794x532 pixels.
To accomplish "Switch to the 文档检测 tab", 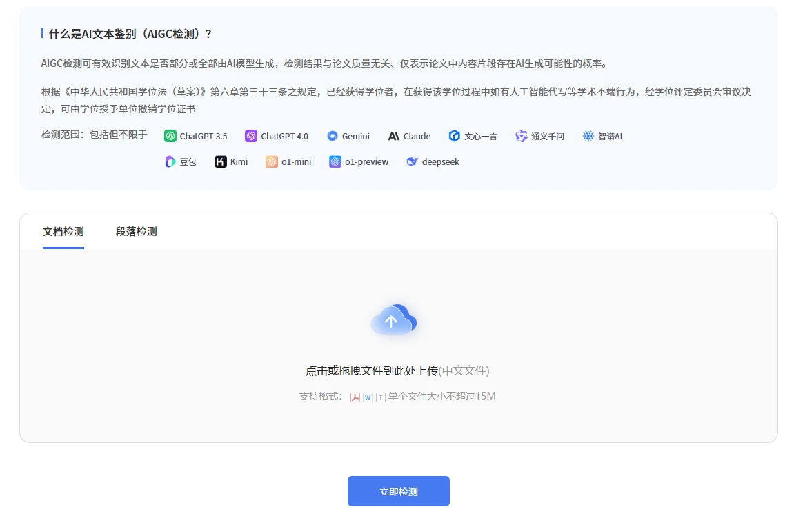I will (63, 231).
